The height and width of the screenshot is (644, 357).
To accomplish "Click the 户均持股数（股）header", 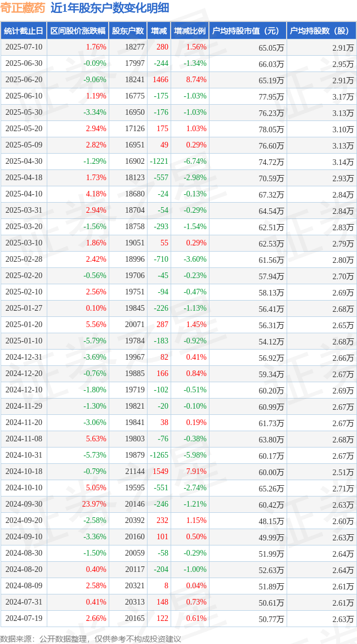I will click(322, 31).
